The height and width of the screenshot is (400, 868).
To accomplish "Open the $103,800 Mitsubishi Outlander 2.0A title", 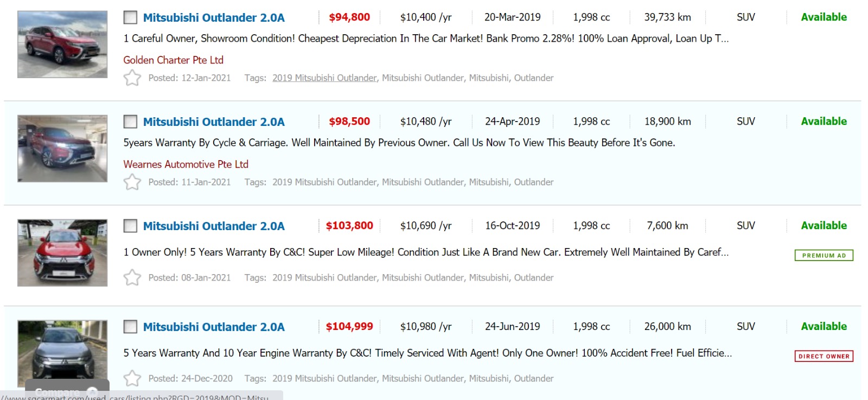I will [x=214, y=226].
